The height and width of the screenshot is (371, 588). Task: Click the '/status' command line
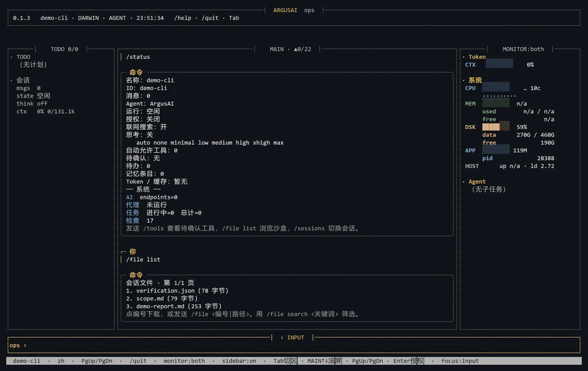pos(138,57)
